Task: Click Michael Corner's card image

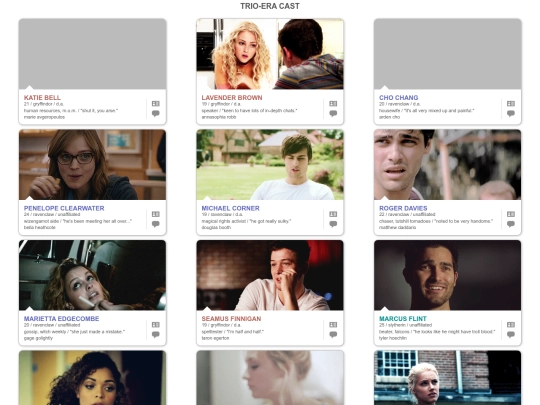Action: [270, 165]
